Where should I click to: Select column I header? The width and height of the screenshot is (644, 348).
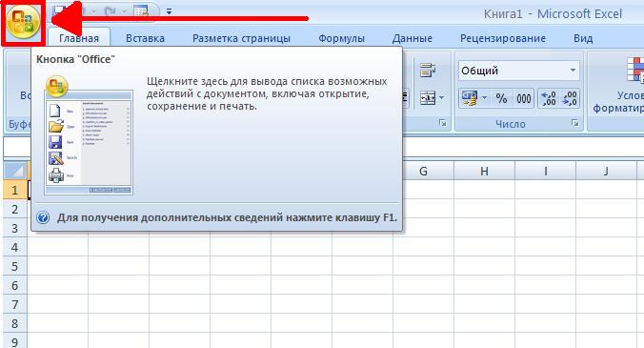546,171
